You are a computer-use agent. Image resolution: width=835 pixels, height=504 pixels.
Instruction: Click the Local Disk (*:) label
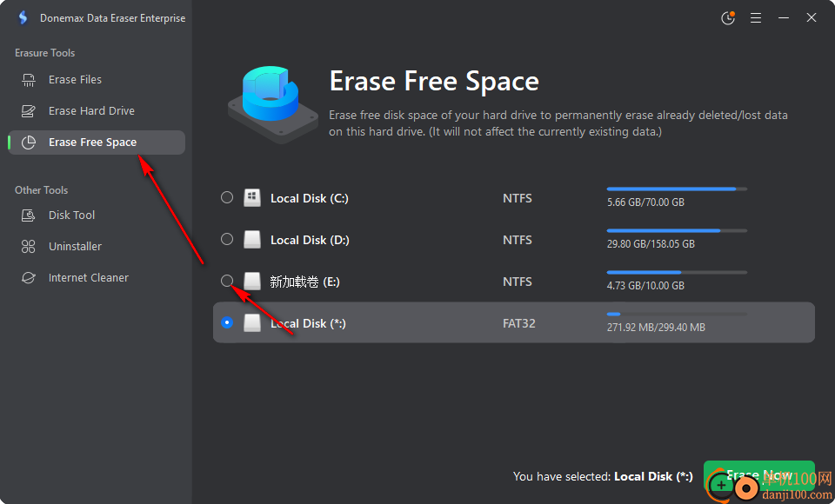tap(308, 323)
